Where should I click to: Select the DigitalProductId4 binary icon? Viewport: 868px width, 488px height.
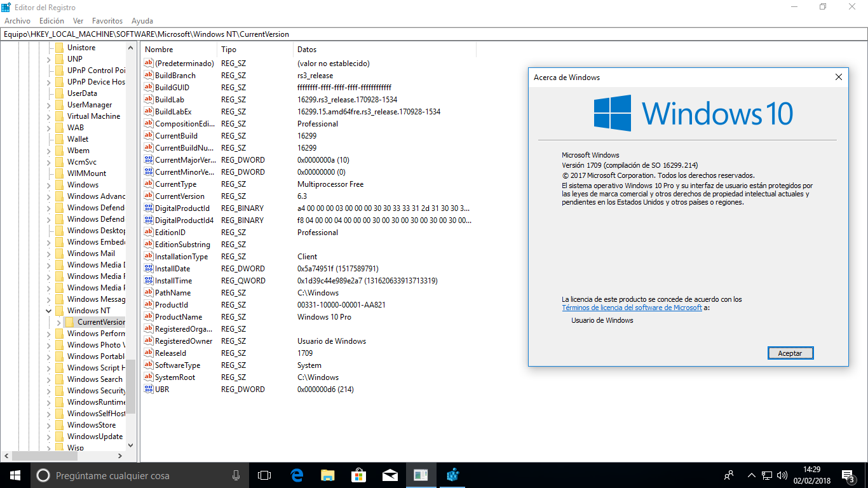coord(149,220)
